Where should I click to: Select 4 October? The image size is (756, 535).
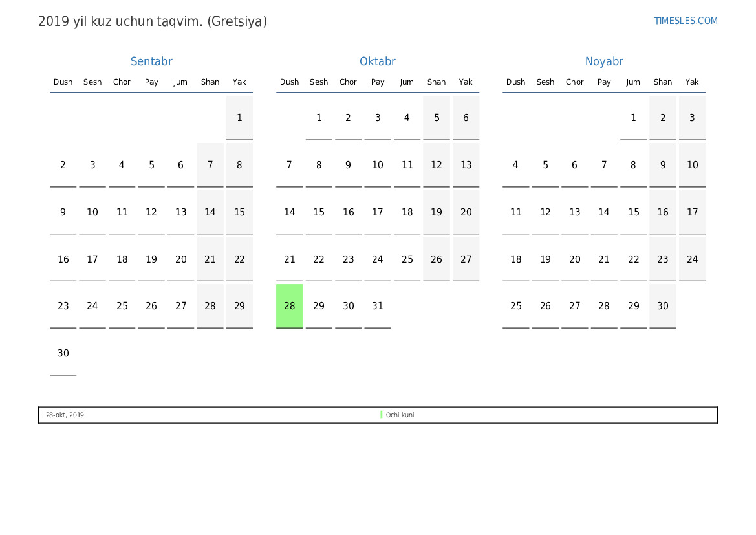tap(407, 118)
